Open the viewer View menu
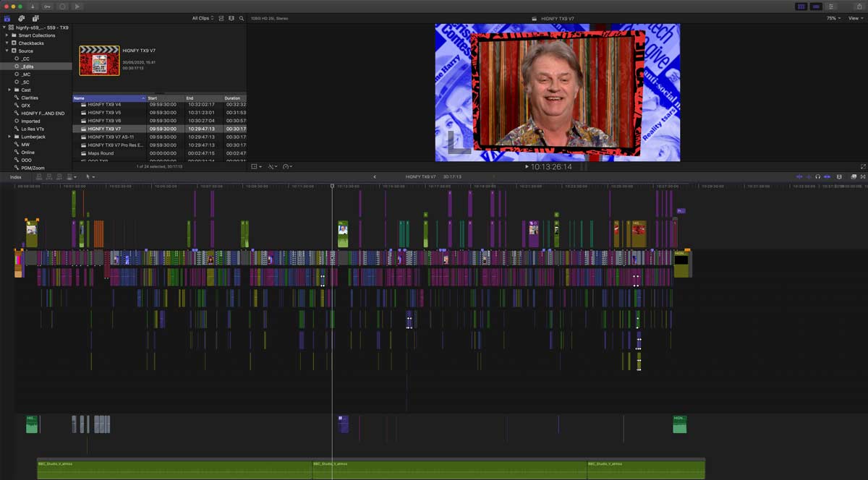 (x=854, y=18)
